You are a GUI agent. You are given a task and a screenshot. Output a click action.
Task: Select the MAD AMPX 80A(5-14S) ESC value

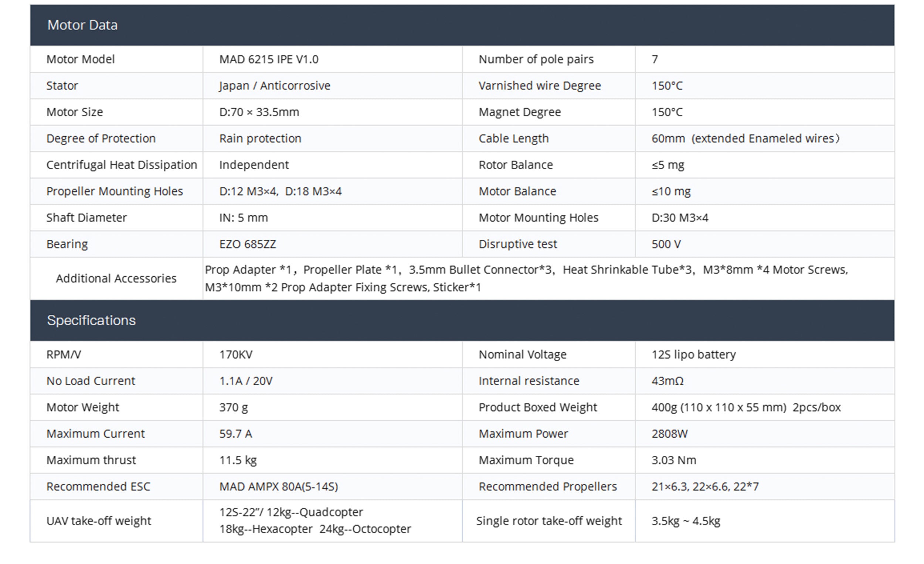[278, 487]
